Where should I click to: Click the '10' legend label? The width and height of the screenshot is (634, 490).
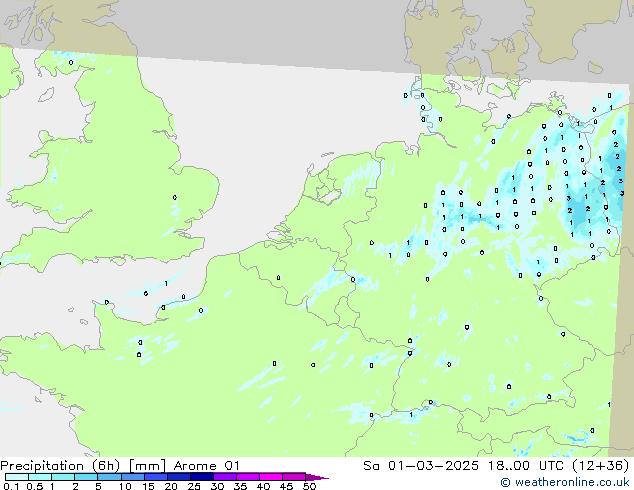pos(125,486)
